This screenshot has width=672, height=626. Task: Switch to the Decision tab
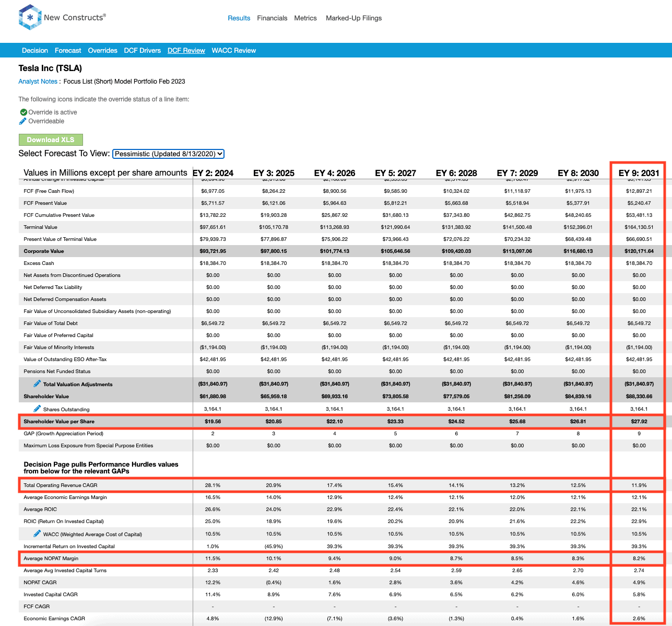point(35,51)
